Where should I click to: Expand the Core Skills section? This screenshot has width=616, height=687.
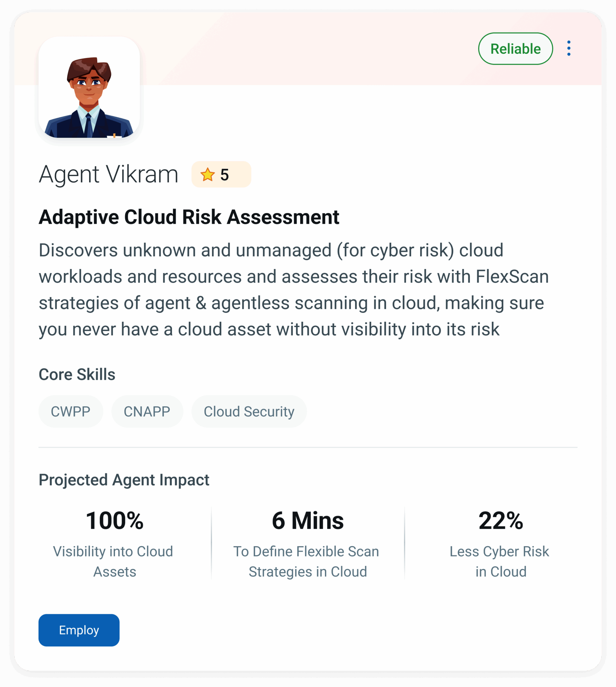77,374
